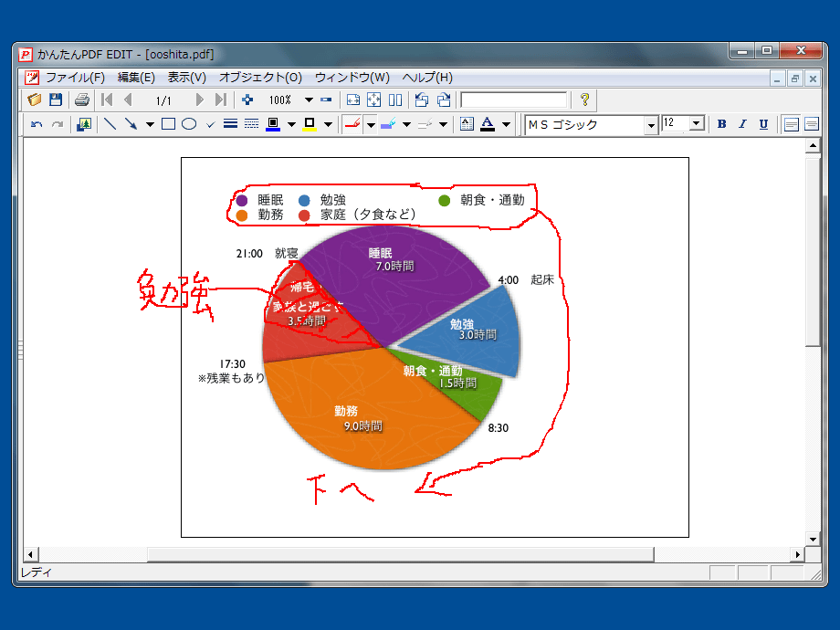Toggle right text alignment

(x=812, y=124)
